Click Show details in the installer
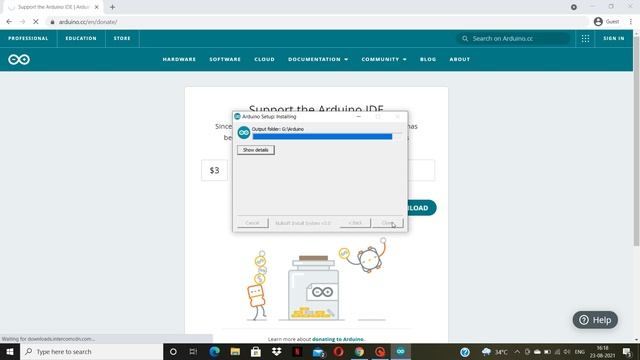This screenshot has height=360, width=640. [256, 150]
